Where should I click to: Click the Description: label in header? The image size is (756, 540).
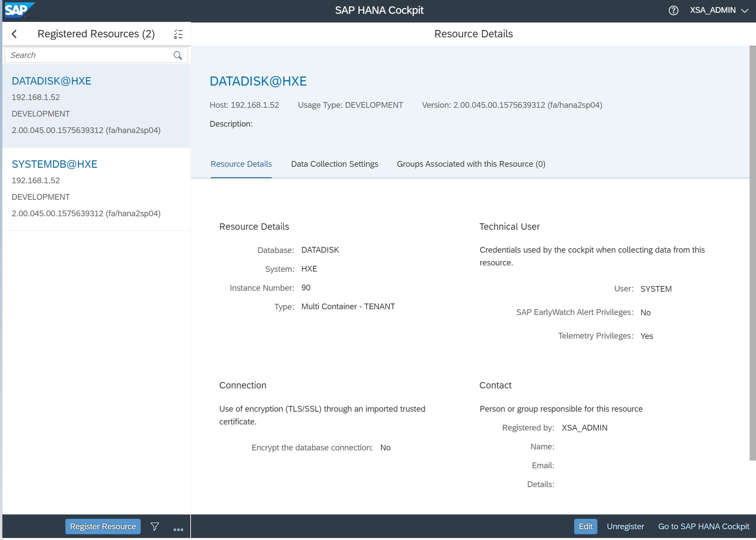(231, 124)
